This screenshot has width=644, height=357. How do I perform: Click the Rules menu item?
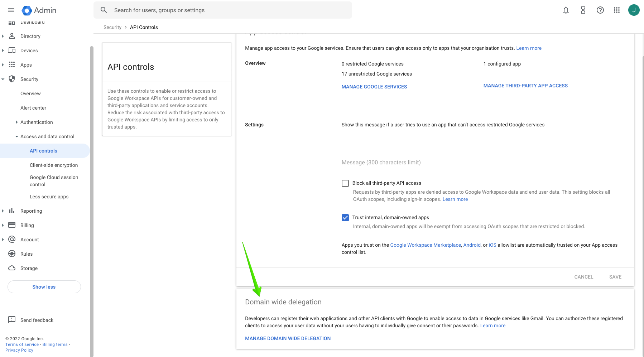coord(27,254)
